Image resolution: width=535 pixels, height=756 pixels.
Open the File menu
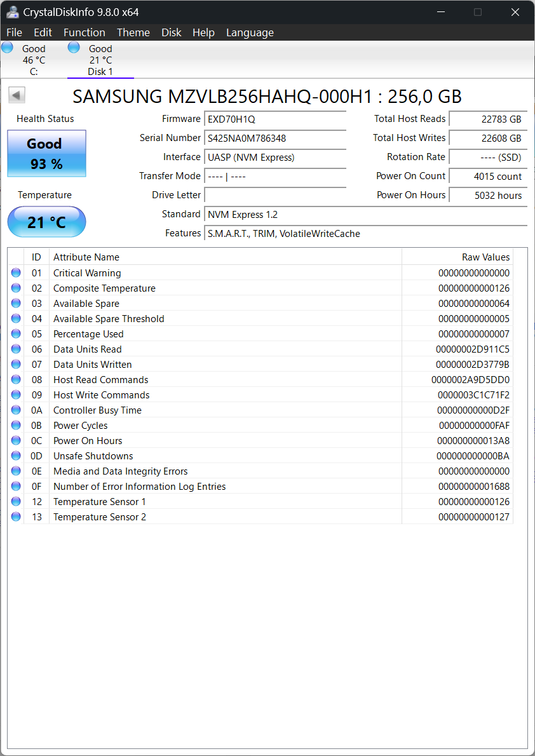click(14, 32)
